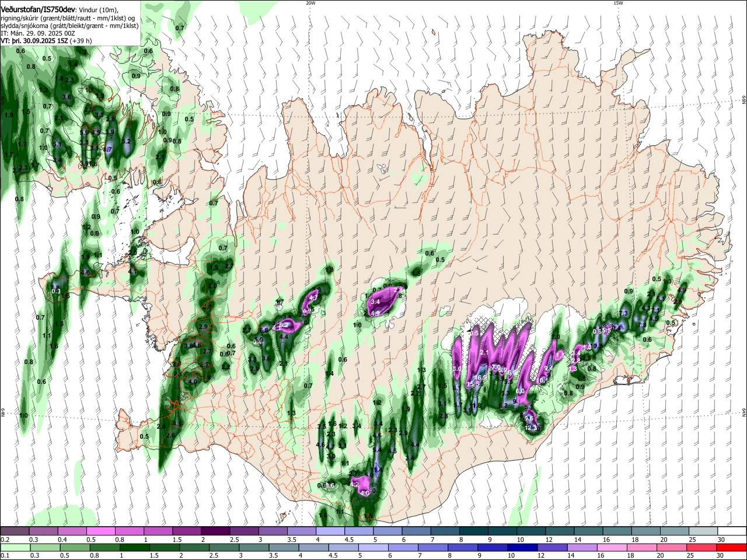Click the 'VT: þri. 30.09.2025 15Z' valid time
The image size is (747, 560).
point(35,41)
